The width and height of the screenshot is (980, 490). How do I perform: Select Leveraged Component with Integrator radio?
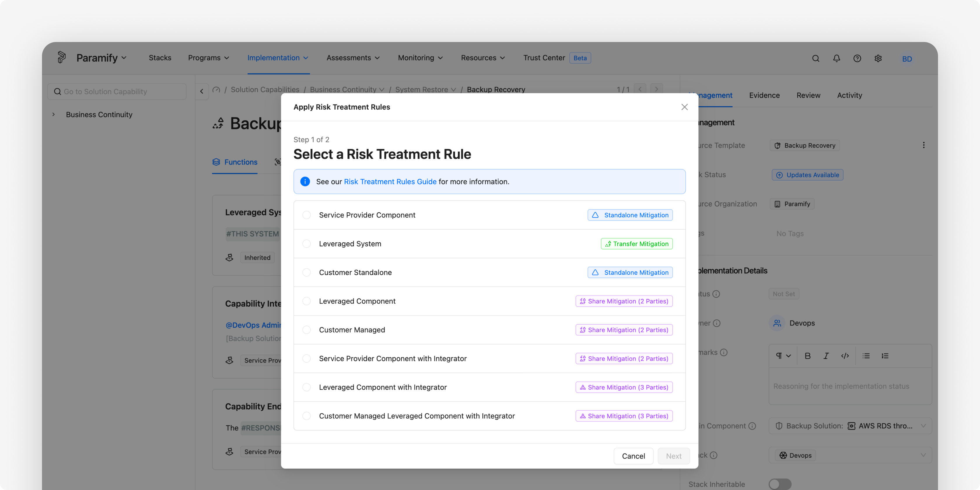306,387
